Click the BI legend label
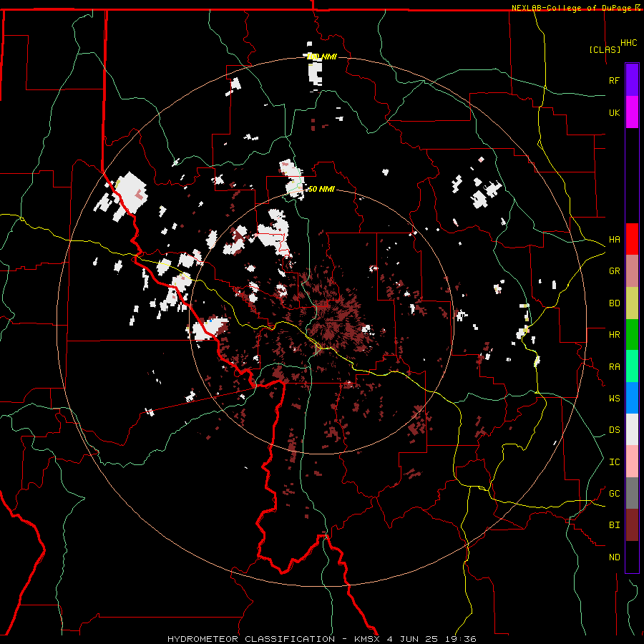Viewport: 644px width, 644px height. (x=614, y=525)
